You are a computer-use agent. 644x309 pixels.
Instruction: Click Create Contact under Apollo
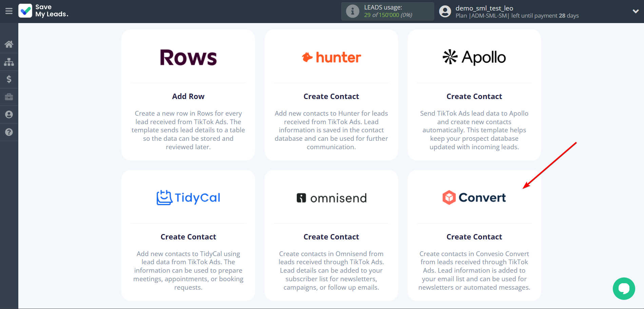tap(474, 96)
